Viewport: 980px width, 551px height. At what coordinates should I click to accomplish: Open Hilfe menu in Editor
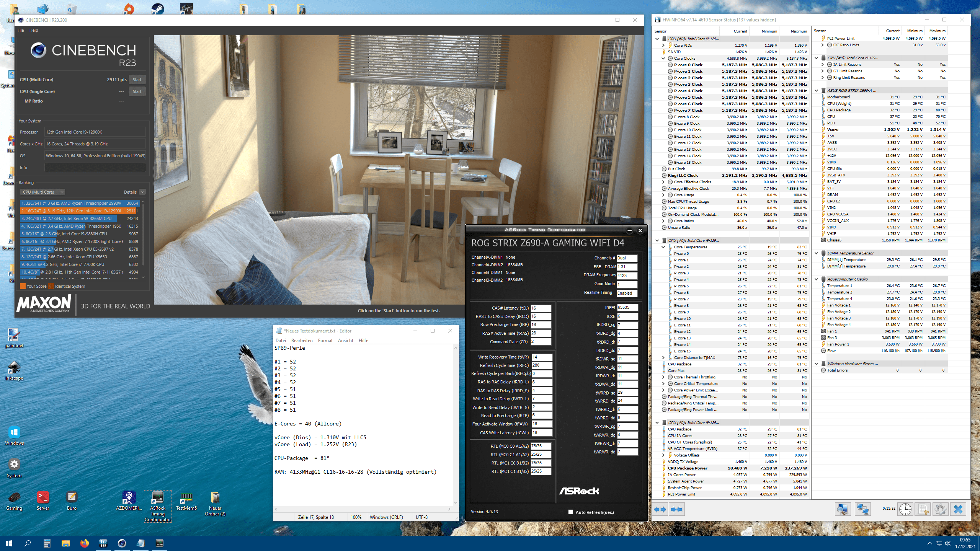tap(363, 341)
